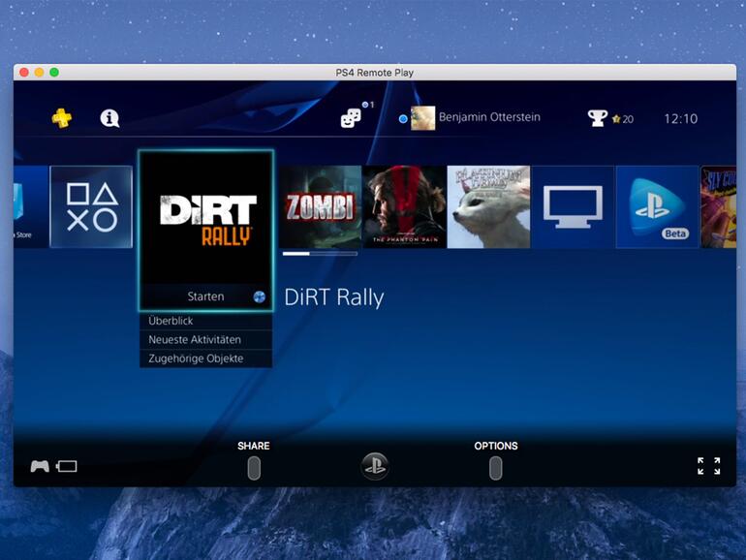Open the trophies cup icon

point(598,118)
